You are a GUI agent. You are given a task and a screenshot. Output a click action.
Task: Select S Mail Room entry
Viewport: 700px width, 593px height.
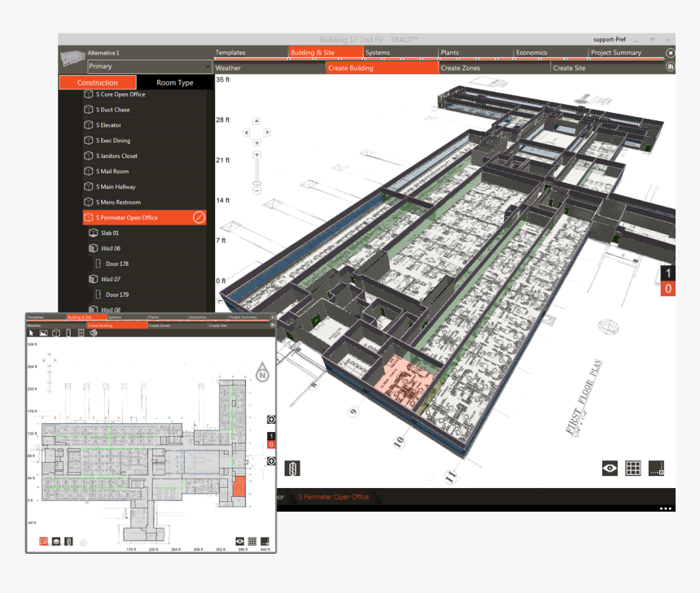(x=145, y=171)
